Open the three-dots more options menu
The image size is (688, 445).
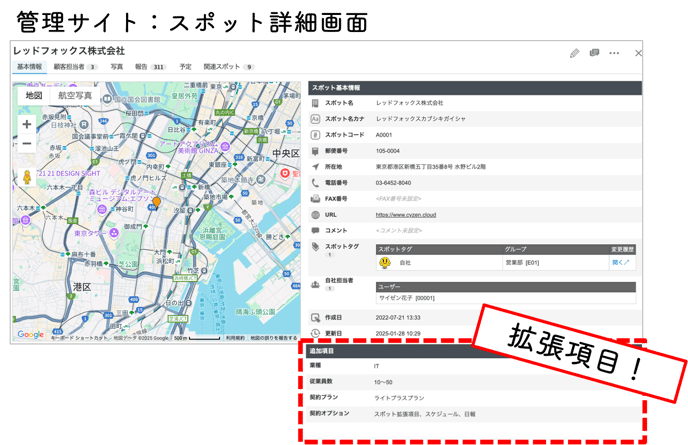[x=614, y=53]
